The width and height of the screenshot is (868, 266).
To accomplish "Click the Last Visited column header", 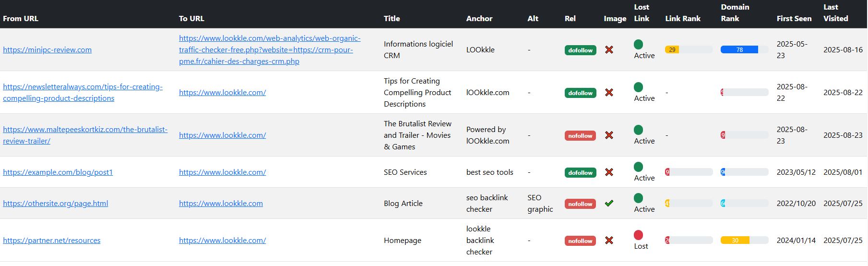I will (x=836, y=12).
